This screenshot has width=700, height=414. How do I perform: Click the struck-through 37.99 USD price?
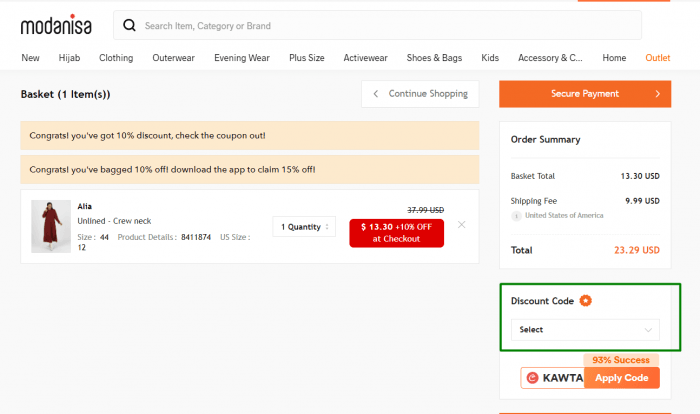click(425, 210)
